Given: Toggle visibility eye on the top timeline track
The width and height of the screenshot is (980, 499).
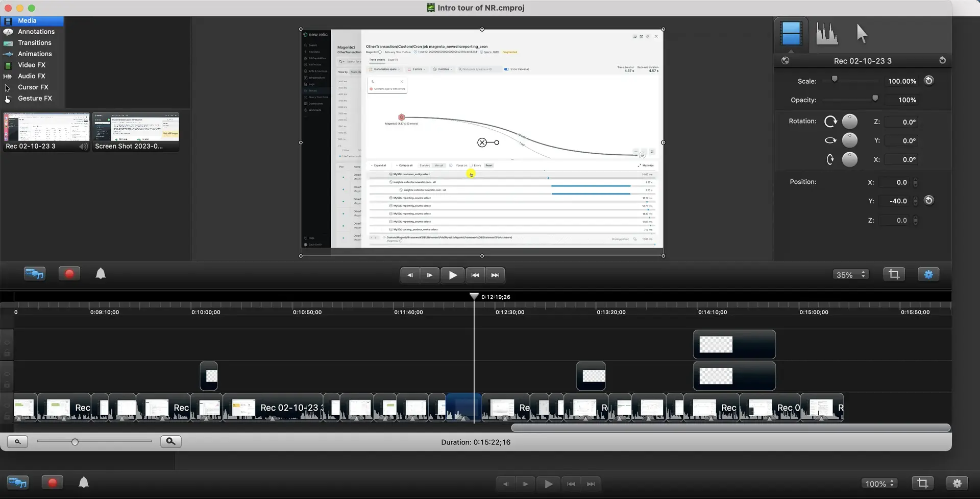Looking at the screenshot, I should pos(7,342).
